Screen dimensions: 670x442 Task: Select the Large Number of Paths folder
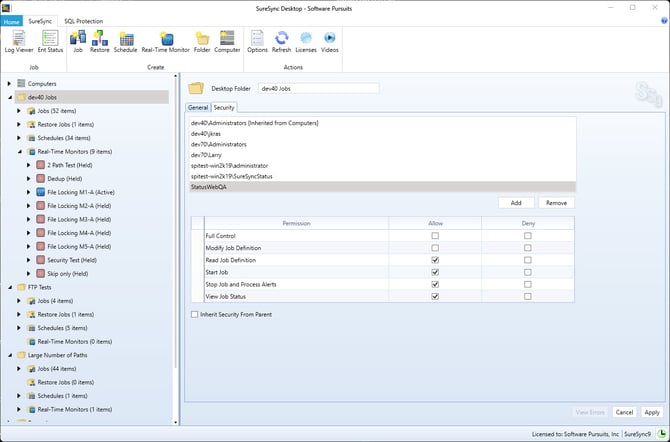tap(57, 355)
